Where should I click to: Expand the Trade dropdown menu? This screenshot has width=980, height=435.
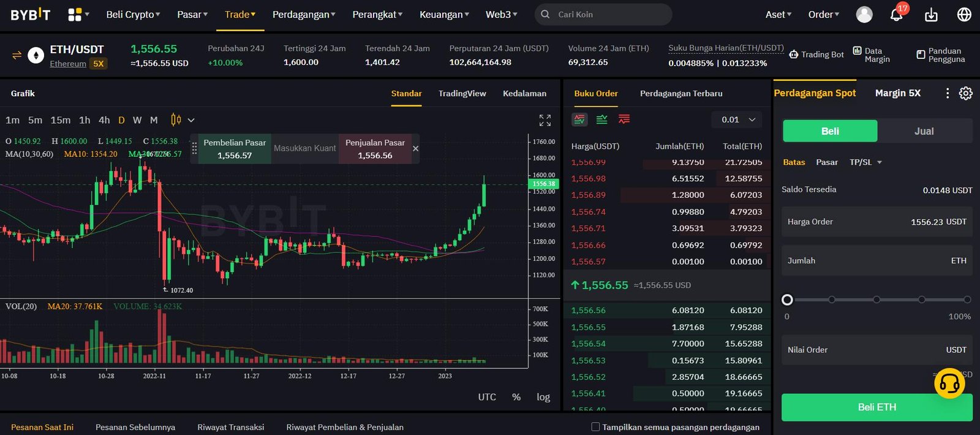tap(240, 14)
